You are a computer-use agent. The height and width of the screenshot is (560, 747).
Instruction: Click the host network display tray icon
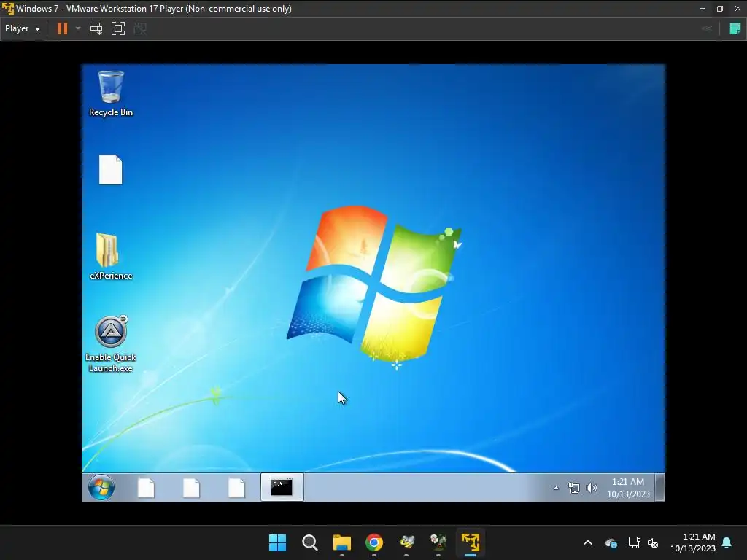[x=634, y=542]
